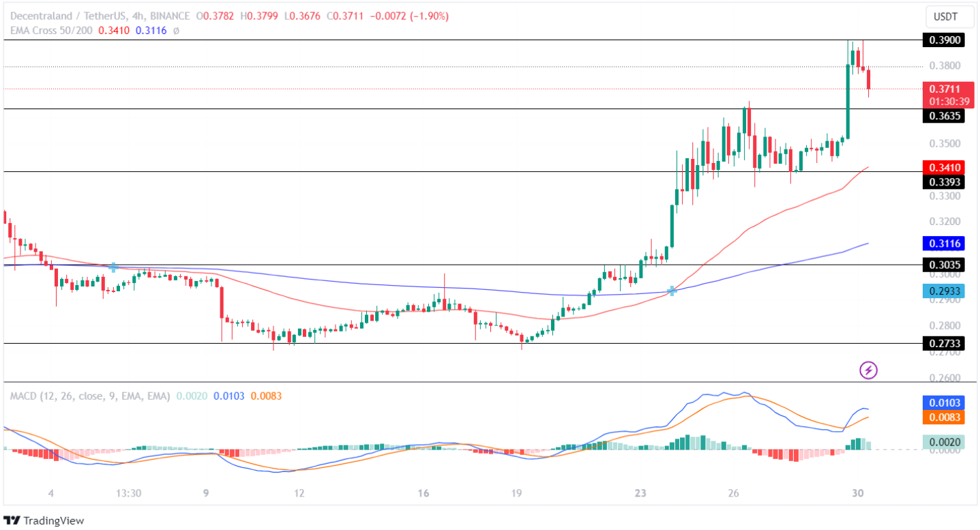Viewport: 980px width, 530px height.
Task: Click the light blue 0.2933 price axis label
Action: [945, 291]
